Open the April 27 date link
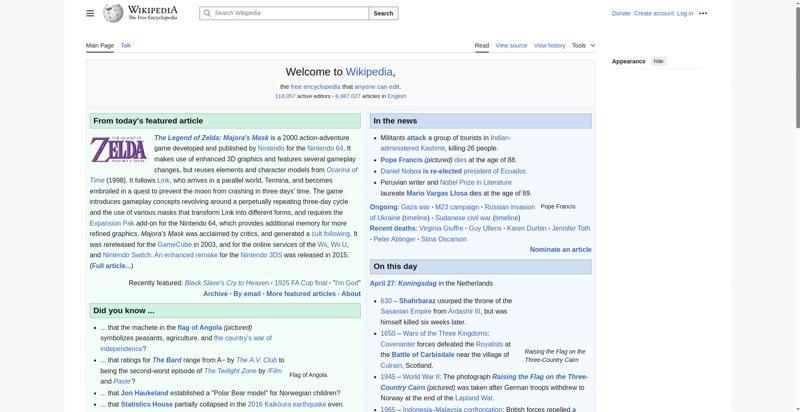800x412 pixels. pyautogui.click(x=382, y=283)
